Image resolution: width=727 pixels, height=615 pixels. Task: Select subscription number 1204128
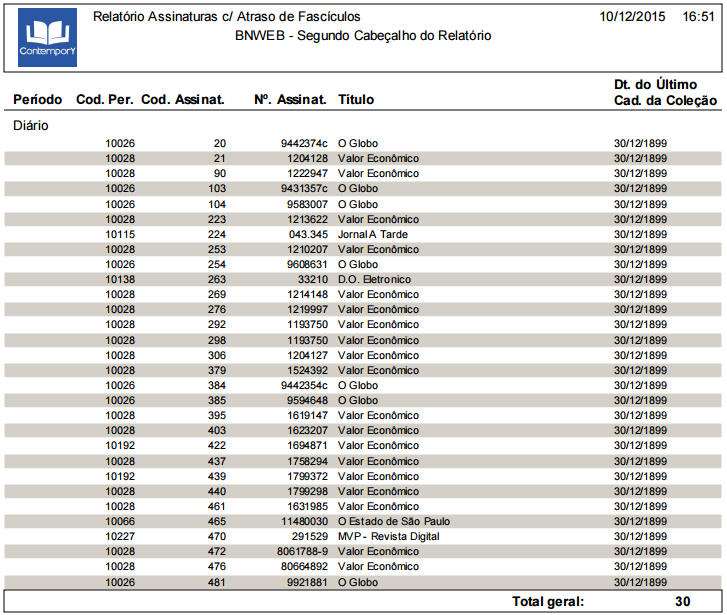tap(307, 159)
